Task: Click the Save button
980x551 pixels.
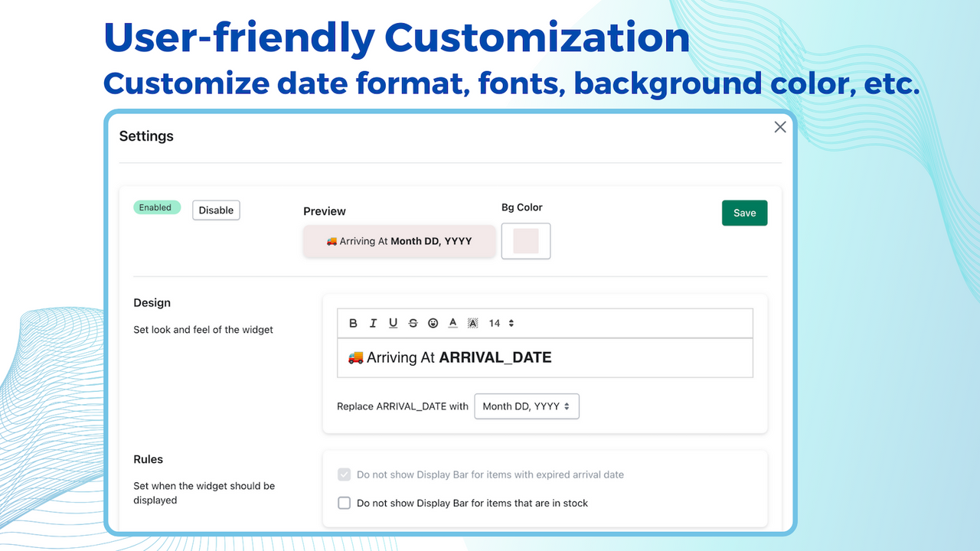Action: [744, 213]
